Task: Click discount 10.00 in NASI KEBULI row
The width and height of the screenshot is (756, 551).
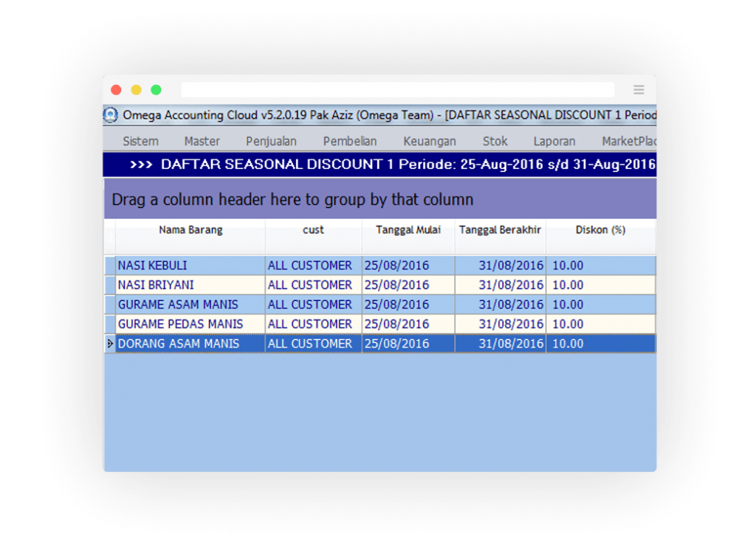Action: point(601,266)
